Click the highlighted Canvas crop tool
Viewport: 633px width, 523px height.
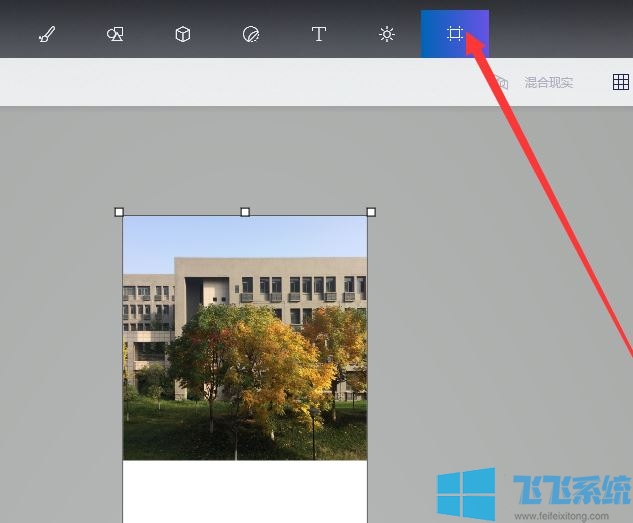[x=455, y=34]
